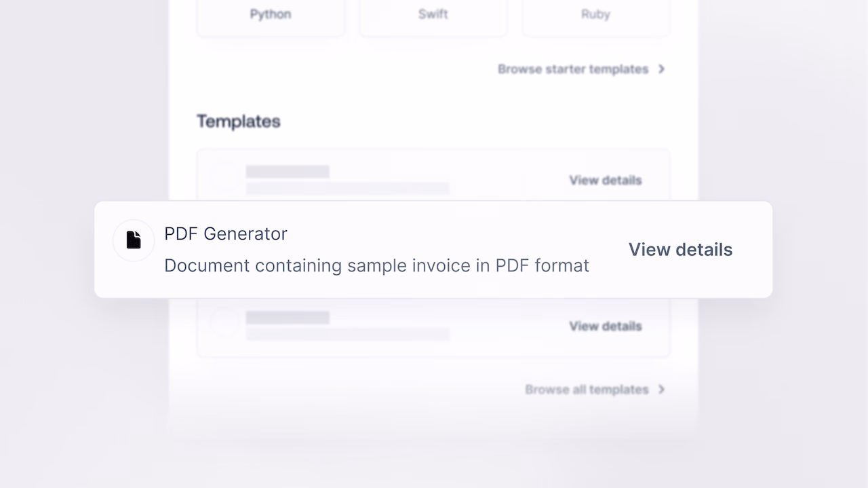Image resolution: width=868 pixels, height=488 pixels.
Task: Click the arrow beside Browse starter templates
Action: click(x=662, y=69)
